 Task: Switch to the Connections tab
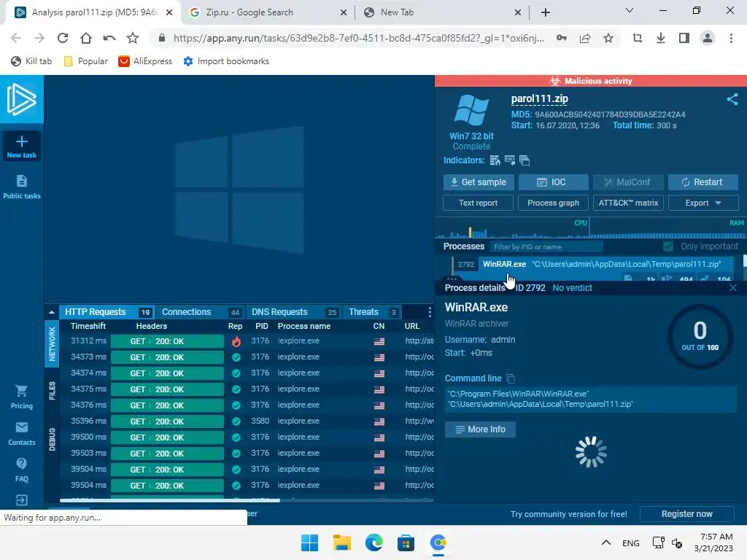[201, 312]
